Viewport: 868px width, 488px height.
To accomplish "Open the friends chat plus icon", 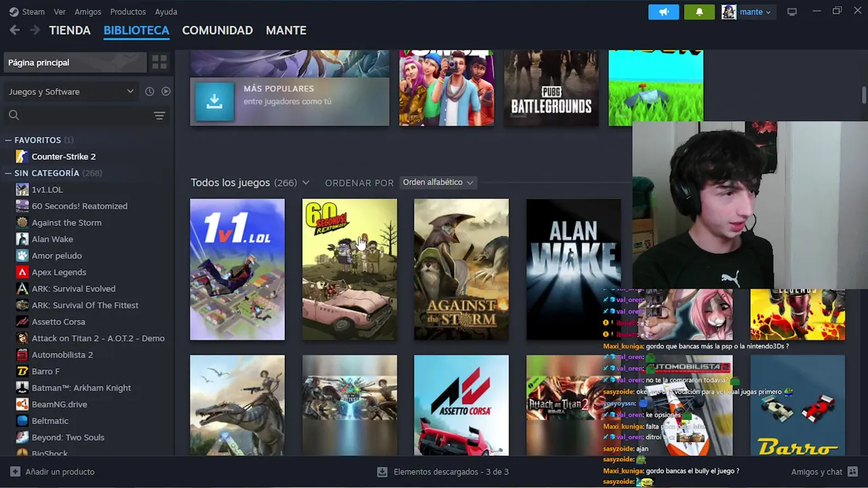I will tap(852, 472).
